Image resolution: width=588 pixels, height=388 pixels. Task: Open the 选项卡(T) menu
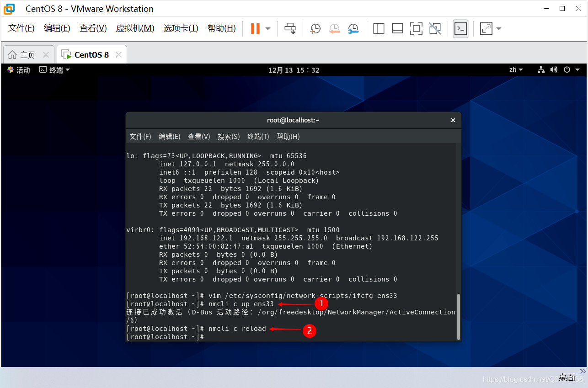tap(181, 28)
